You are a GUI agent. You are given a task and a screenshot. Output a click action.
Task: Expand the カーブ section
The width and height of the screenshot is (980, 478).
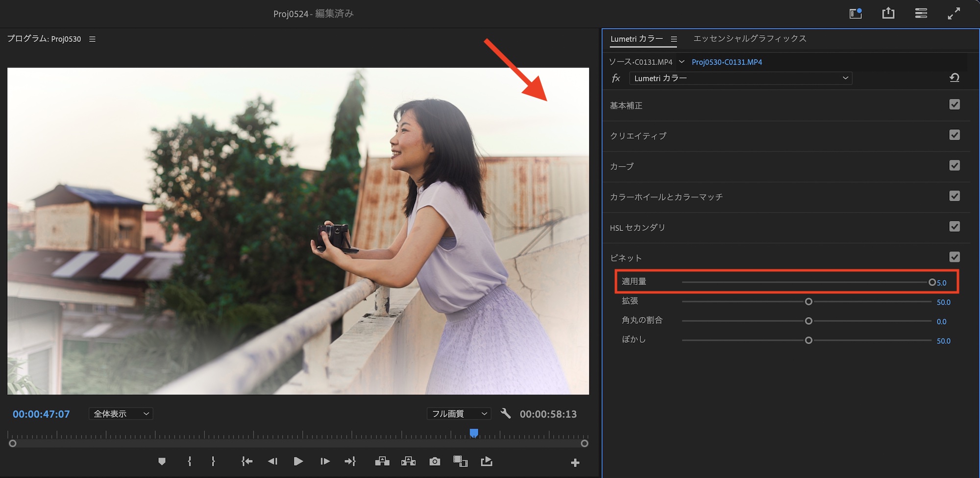pos(622,167)
